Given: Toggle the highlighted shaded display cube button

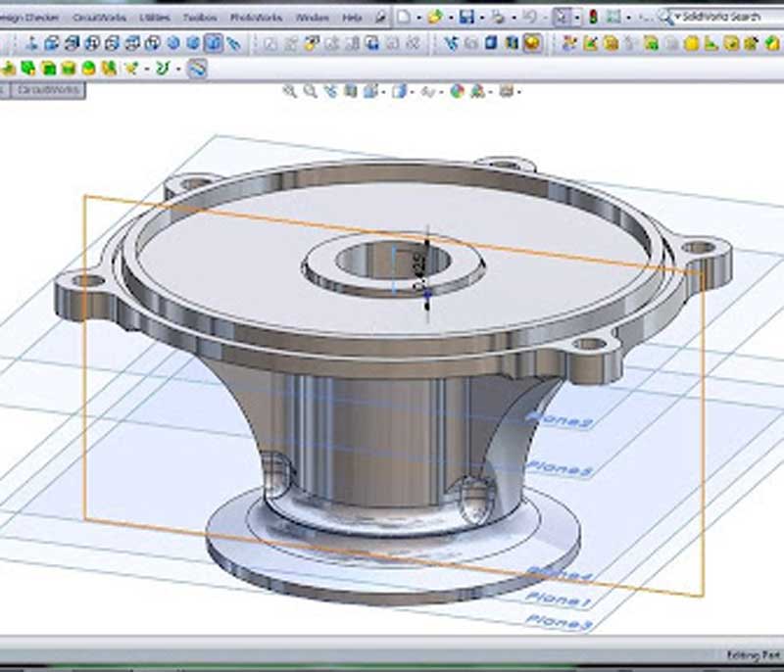Looking at the screenshot, I should pos(213,43).
